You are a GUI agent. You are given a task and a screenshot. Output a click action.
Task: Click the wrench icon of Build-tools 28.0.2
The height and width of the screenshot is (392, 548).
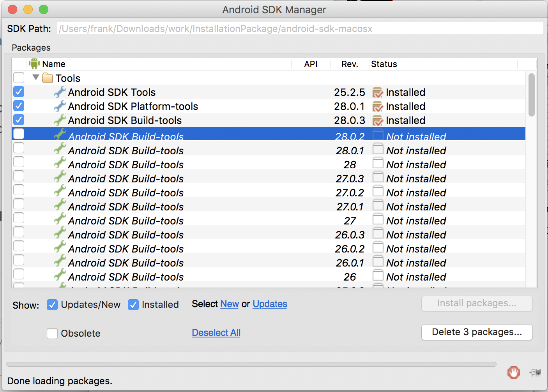click(x=60, y=134)
